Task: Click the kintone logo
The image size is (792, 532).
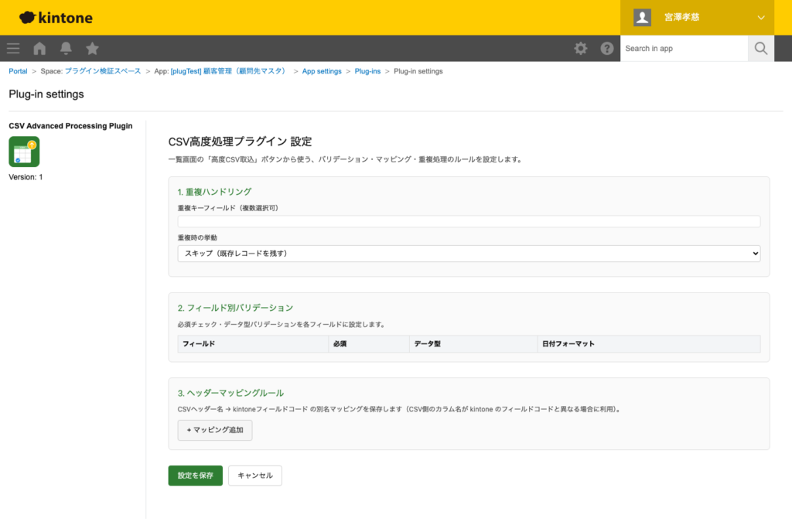Action: click(x=54, y=17)
